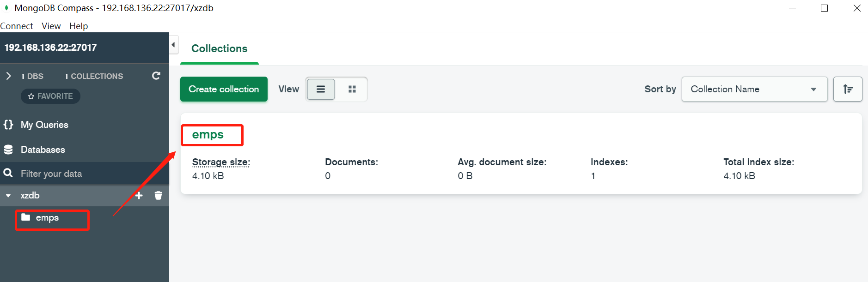Open the Sort by Collection Name dropdown
Viewport: 868px width, 282px height.
point(754,89)
